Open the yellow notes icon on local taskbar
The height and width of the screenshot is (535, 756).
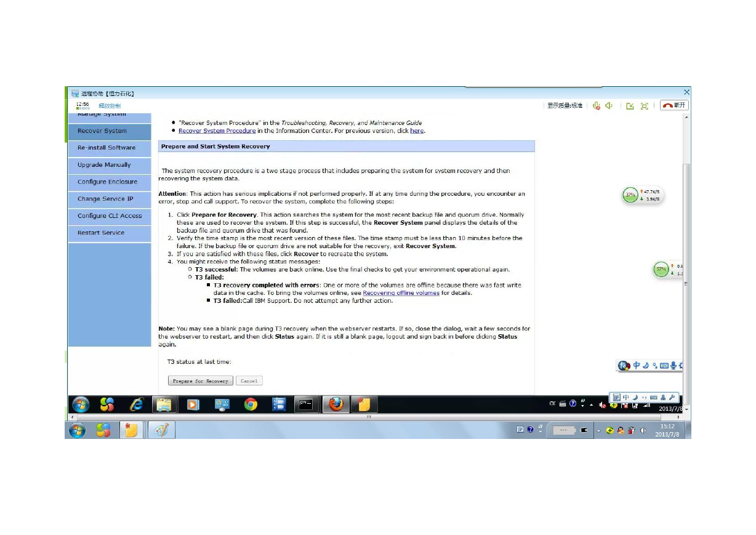pyautogui.click(x=131, y=430)
